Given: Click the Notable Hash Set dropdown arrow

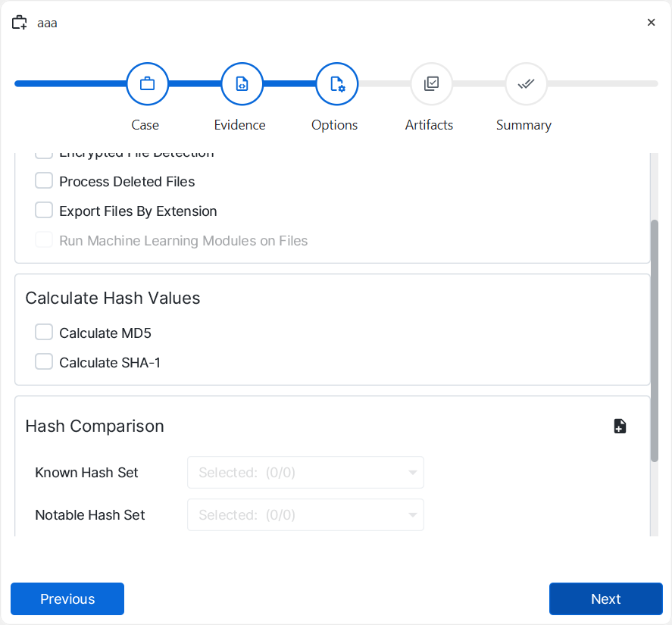Looking at the screenshot, I should [412, 515].
